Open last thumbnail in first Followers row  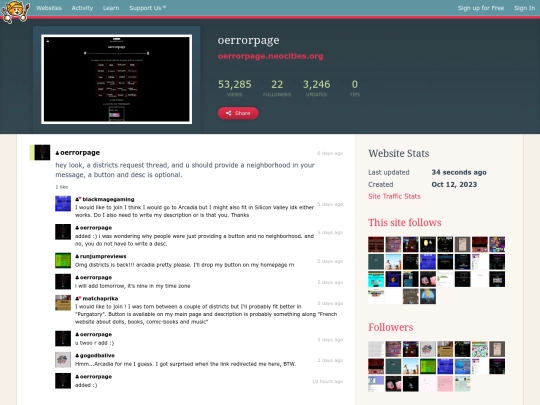pyautogui.click(x=497, y=349)
